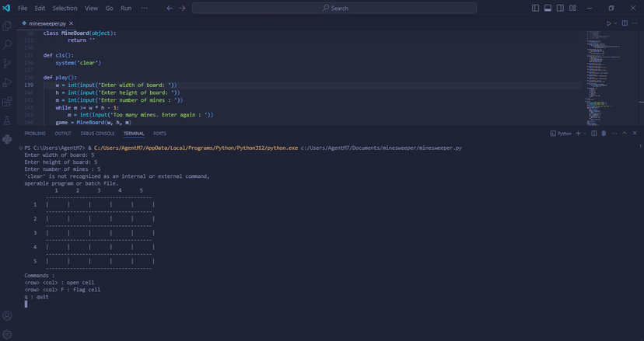The image size is (644, 341).
Task: Open the Search view in activity bar
Action: click(x=7, y=45)
